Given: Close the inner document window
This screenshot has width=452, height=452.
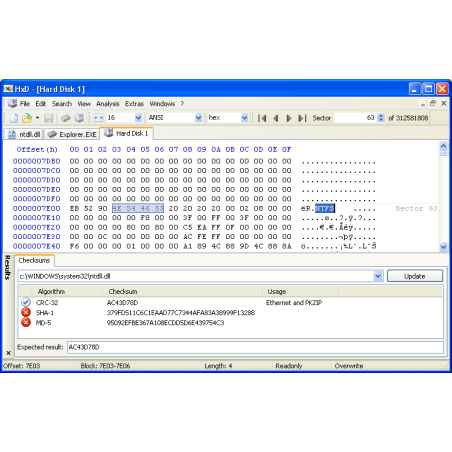Looking at the screenshot, I should (x=444, y=104).
